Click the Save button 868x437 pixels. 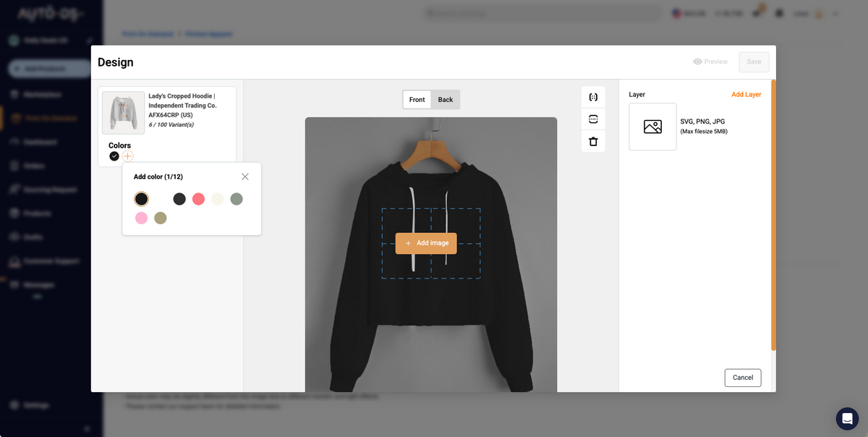(x=754, y=62)
